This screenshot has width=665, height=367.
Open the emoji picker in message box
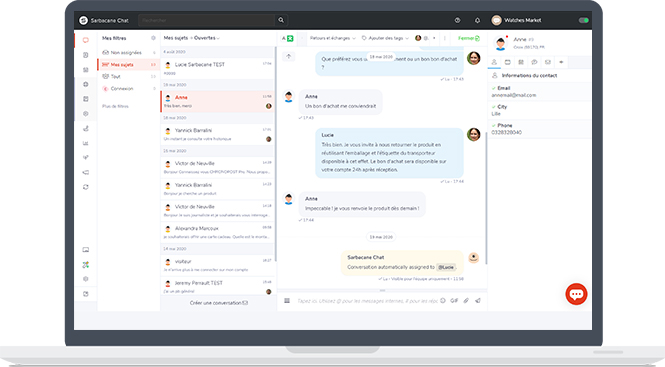tap(443, 300)
